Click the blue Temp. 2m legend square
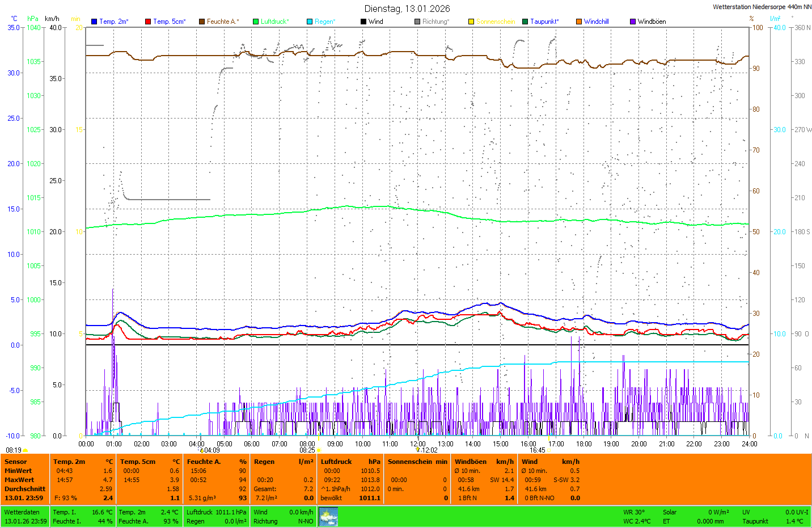Screen dimensions: 812x528 [94, 22]
